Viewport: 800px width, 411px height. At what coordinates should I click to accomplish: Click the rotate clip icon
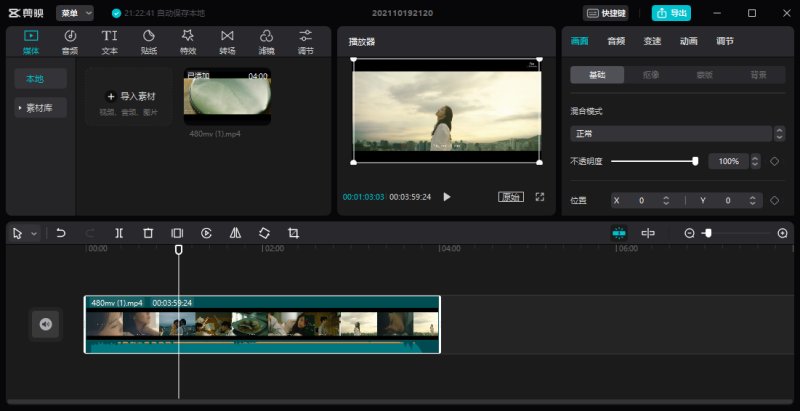click(x=264, y=234)
